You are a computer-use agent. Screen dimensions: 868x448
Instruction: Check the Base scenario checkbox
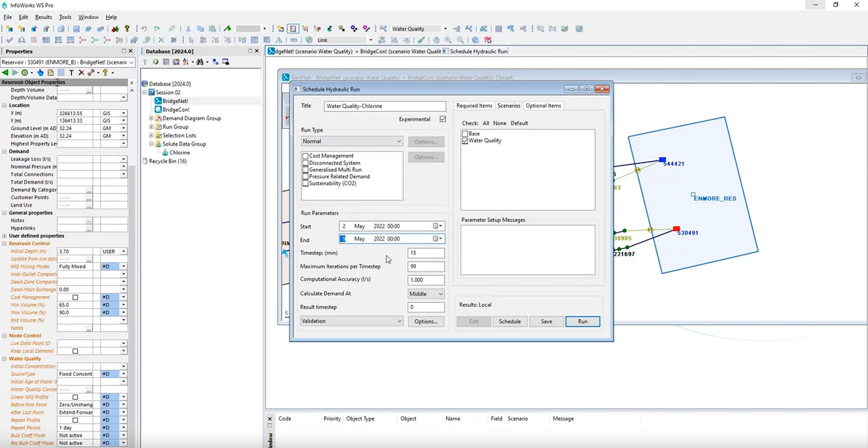click(465, 134)
